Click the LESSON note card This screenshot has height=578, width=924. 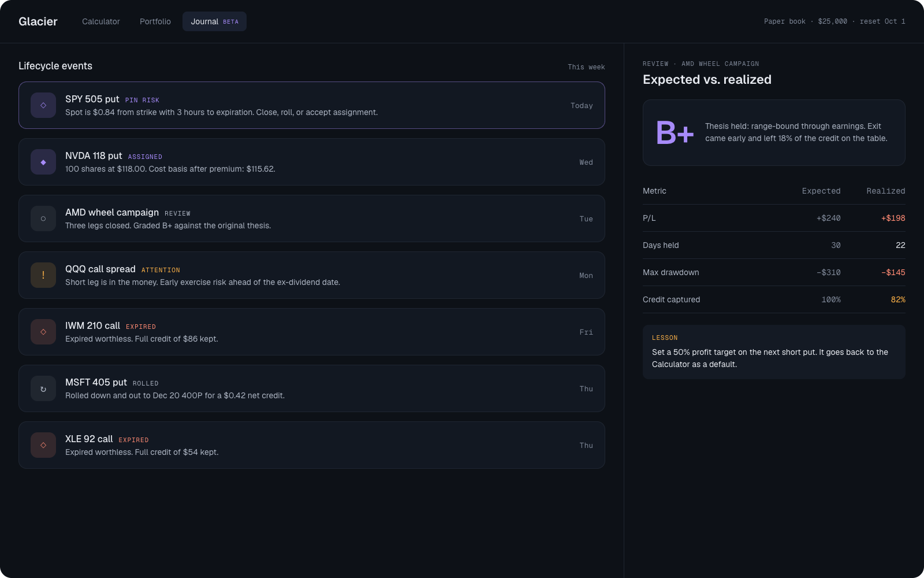click(x=774, y=352)
